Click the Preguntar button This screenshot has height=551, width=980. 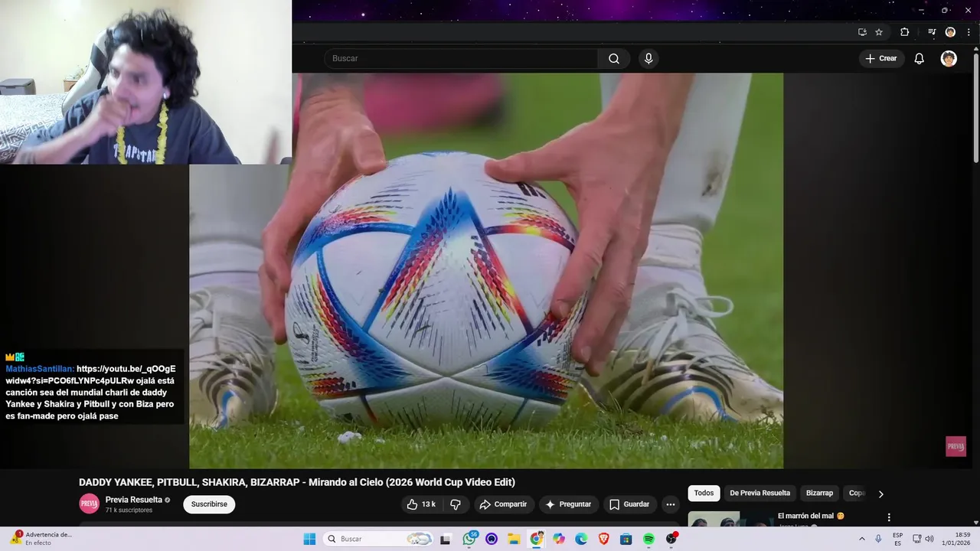[568, 504]
